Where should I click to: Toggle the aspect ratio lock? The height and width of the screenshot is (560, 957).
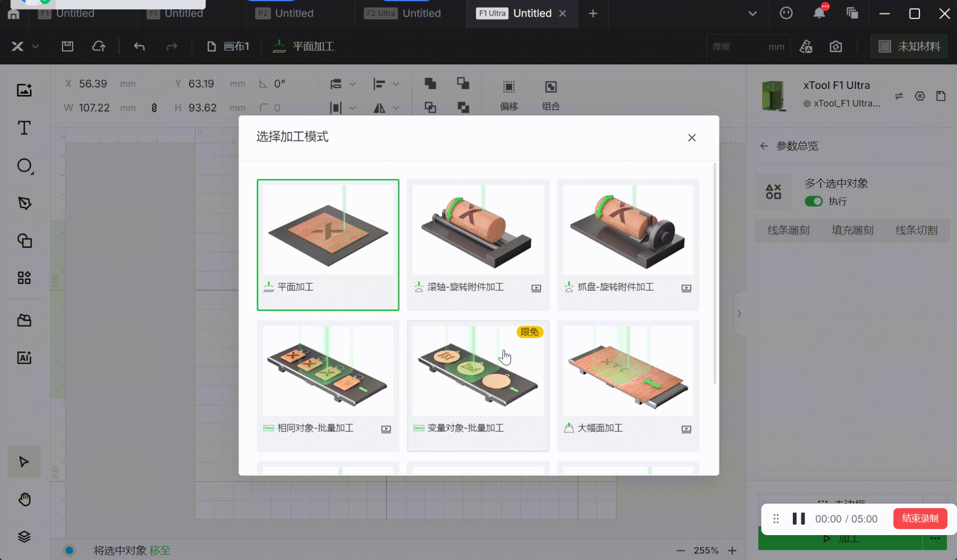[154, 108]
